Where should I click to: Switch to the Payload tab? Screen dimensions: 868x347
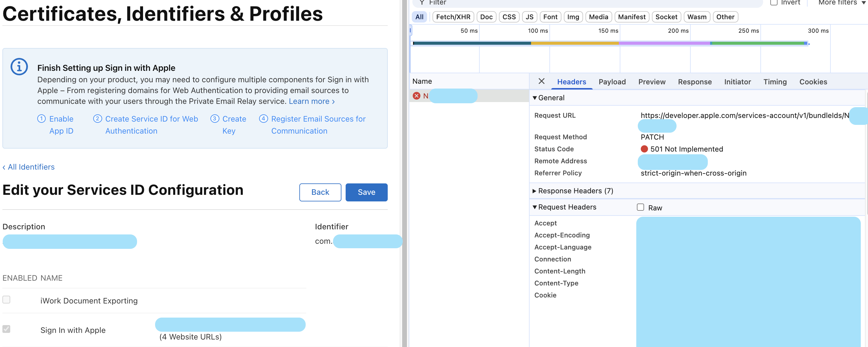click(612, 82)
